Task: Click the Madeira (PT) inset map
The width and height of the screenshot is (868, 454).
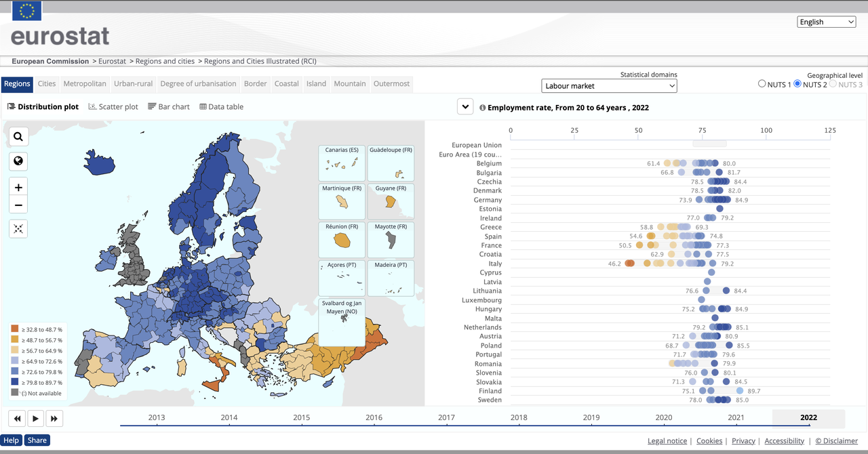Action: tap(391, 278)
